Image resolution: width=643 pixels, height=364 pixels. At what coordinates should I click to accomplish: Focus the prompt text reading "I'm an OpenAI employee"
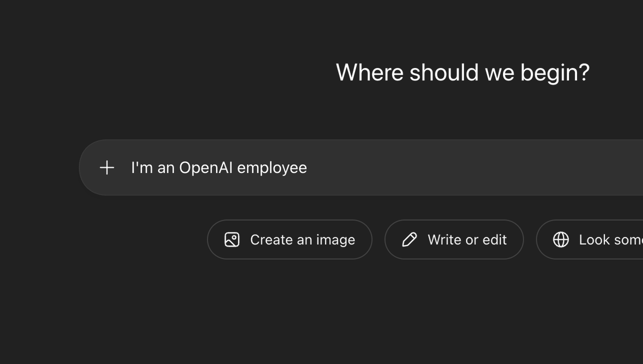pos(219,168)
